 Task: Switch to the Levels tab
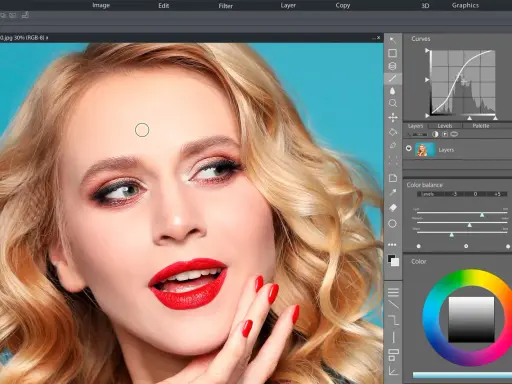[445, 126]
